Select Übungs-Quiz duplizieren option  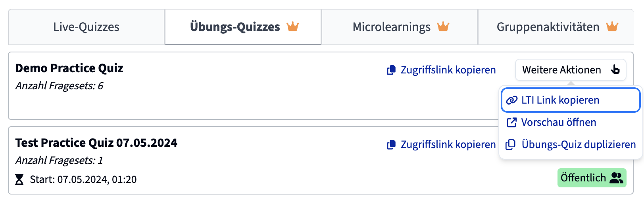click(571, 144)
